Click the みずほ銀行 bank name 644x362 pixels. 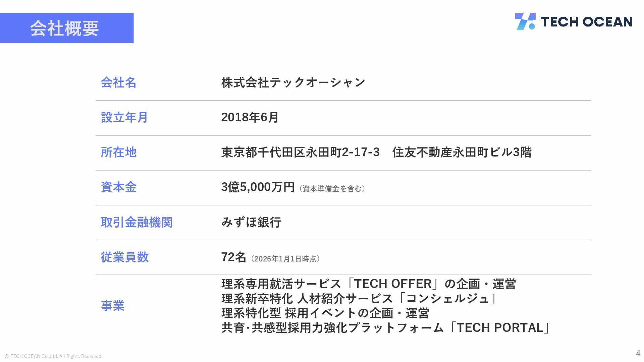(251, 222)
